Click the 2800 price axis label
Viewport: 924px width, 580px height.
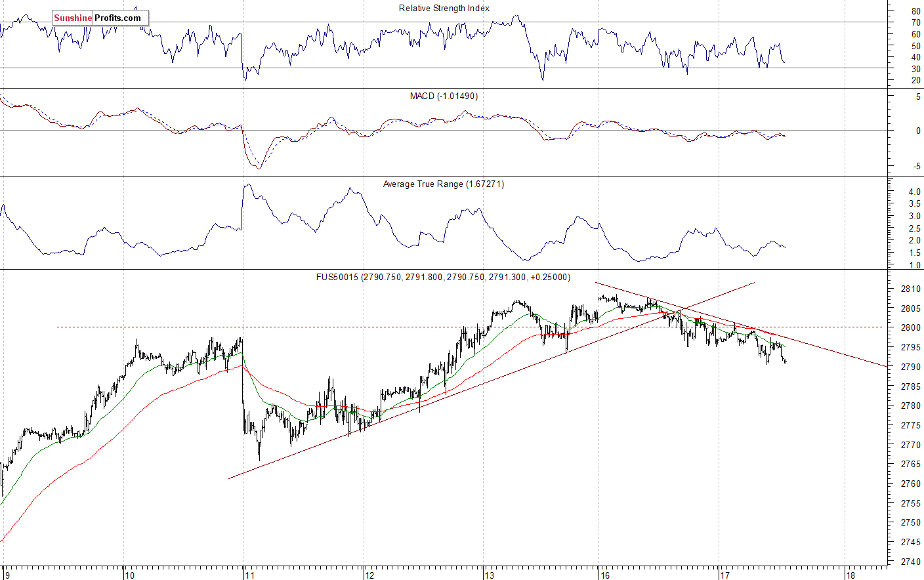tap(910, 328)
